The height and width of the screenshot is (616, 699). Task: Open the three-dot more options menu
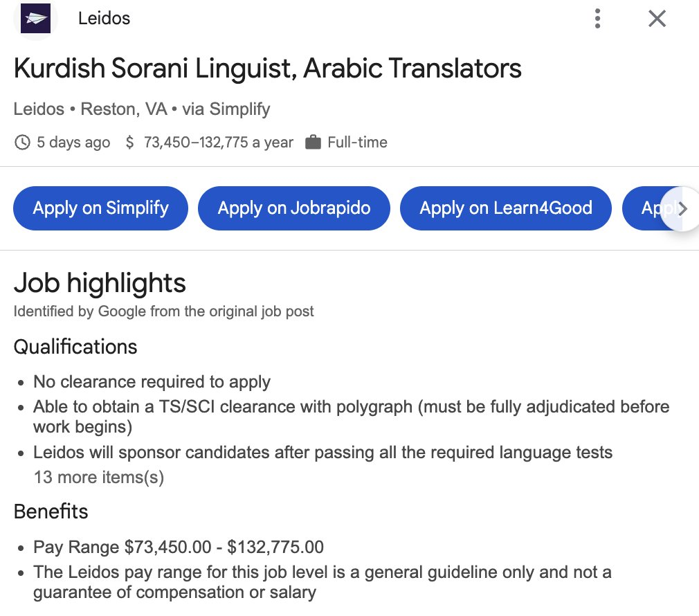[597, 19]
